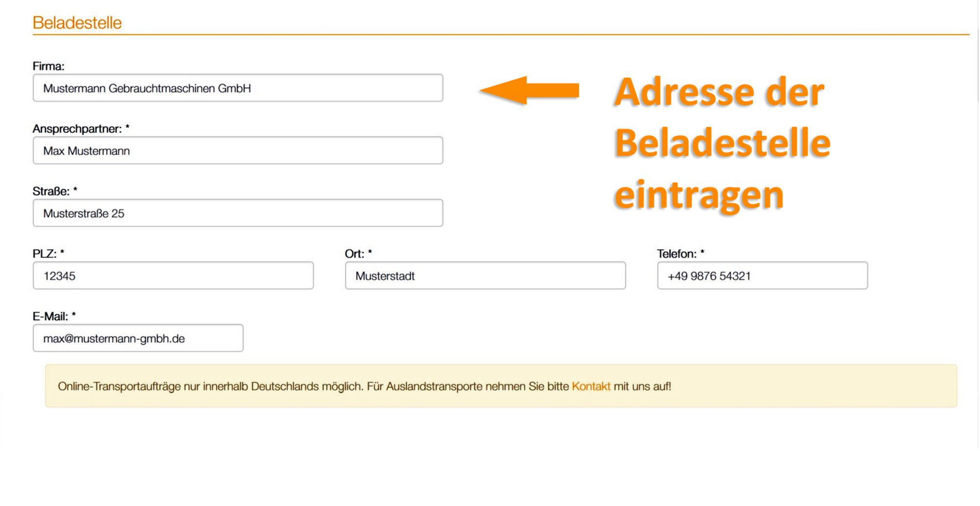Select the Straße text box

(238, 213)
